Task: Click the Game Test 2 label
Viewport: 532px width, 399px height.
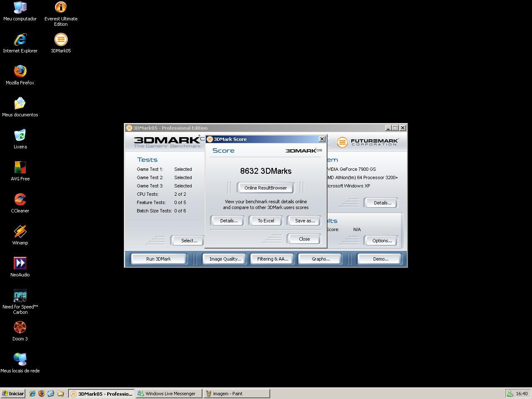Action: [150, 177]
